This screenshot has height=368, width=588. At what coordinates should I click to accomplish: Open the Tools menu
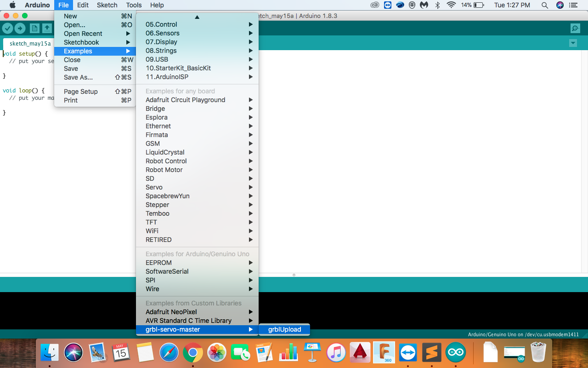(134, 5)
